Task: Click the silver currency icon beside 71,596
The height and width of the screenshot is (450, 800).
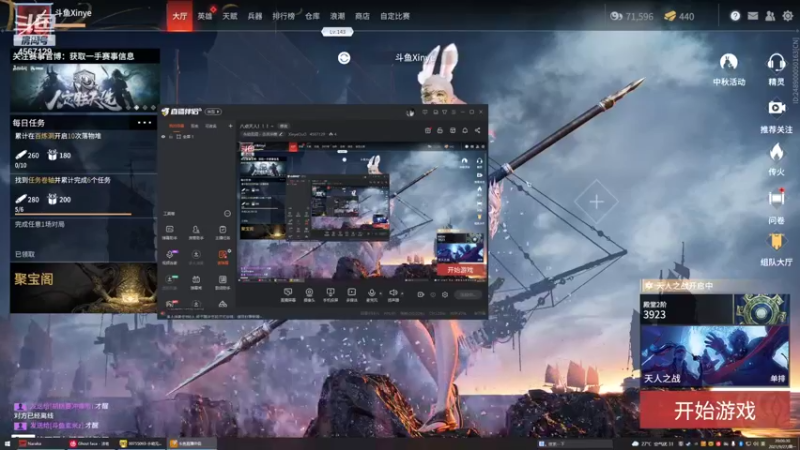Action: tap(616, 16)
